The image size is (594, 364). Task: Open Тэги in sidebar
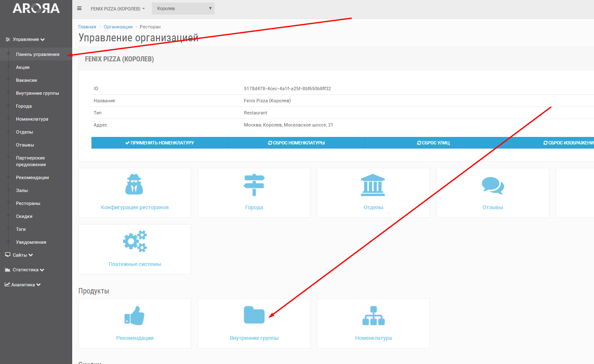coord(21,229)
